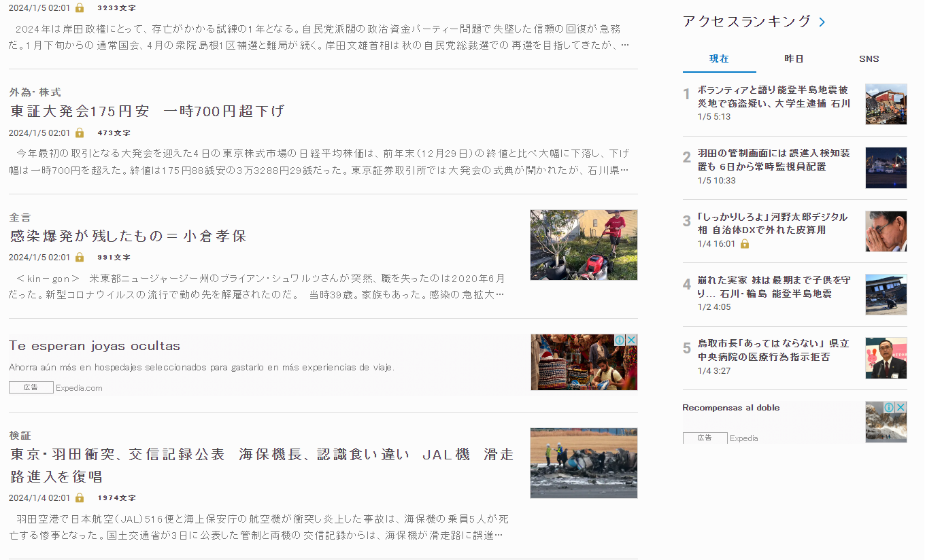
Task: Expand アクセスランキング via the blue chevron
Action: point(822,22)
